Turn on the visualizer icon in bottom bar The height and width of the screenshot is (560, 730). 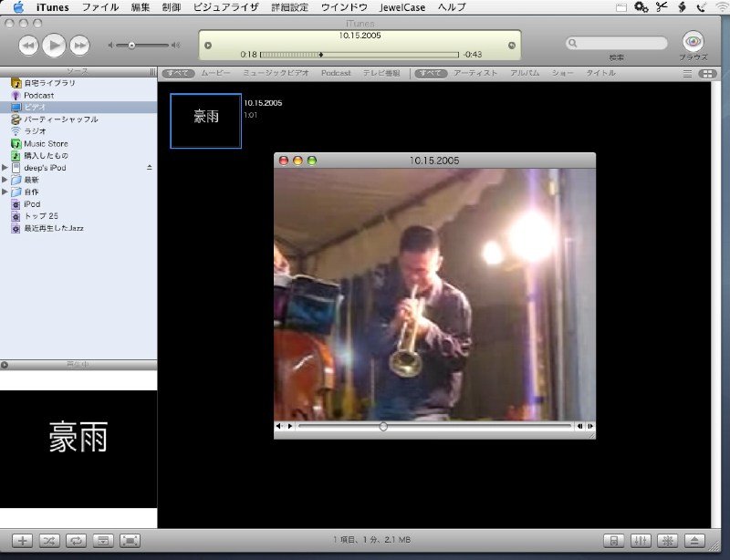[668, 541]
